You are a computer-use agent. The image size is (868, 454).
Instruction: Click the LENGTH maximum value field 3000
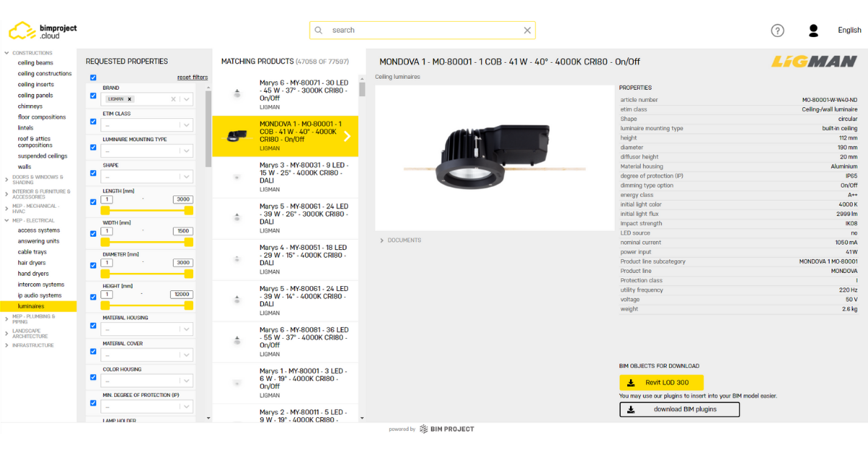click(x=182, y=199)
